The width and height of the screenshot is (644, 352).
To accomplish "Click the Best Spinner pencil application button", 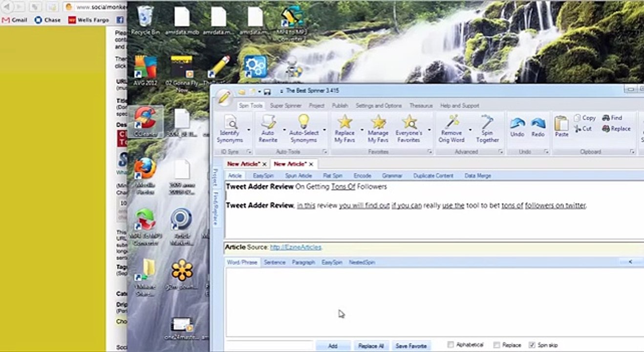I will (x=224, y=97).
